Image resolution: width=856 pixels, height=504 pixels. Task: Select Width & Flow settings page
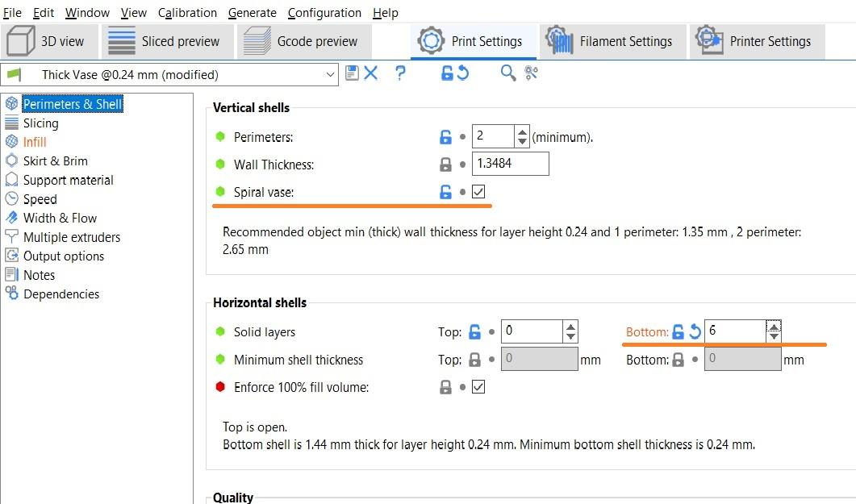point(60,219)
